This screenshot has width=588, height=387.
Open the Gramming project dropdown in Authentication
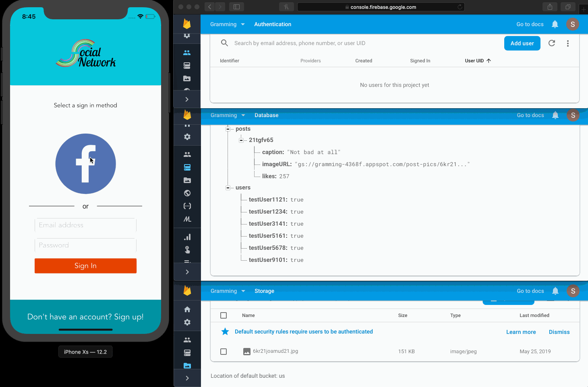click(x=228, y=24)
